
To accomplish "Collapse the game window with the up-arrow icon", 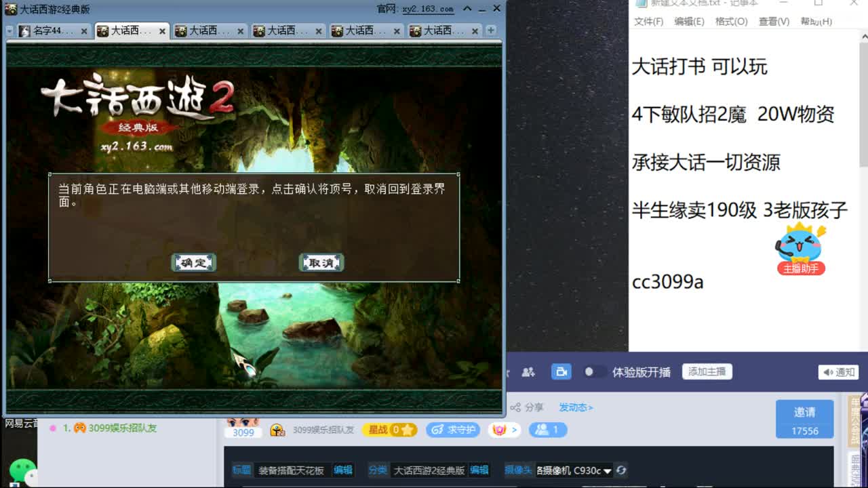I will (467, 9).
